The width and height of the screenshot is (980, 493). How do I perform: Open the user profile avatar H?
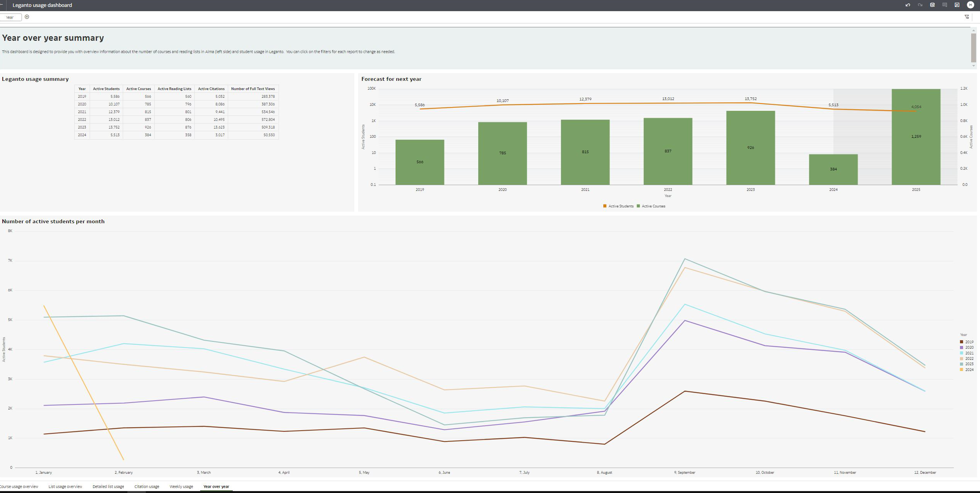click(970, 5)
